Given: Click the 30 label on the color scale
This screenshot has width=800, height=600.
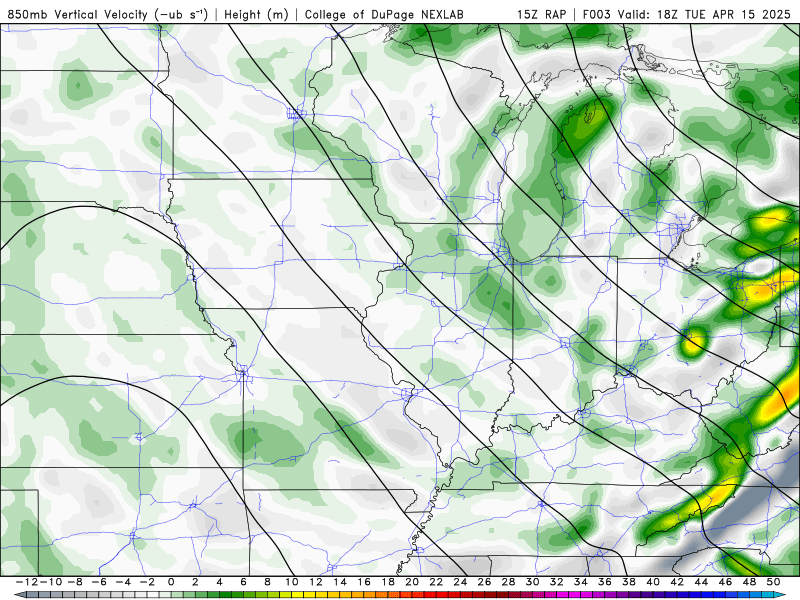Looking at the screenshot, I should click(533, 582).
